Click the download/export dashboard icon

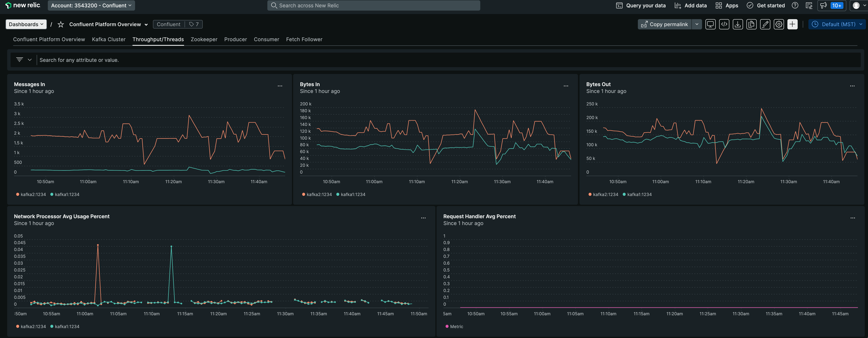pos(738,24)
